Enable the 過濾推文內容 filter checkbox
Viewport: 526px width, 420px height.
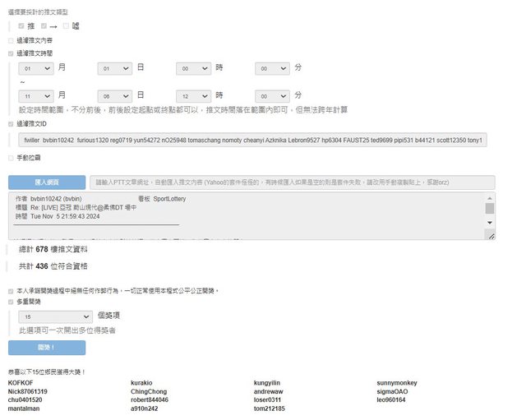(x=11, y=39)
